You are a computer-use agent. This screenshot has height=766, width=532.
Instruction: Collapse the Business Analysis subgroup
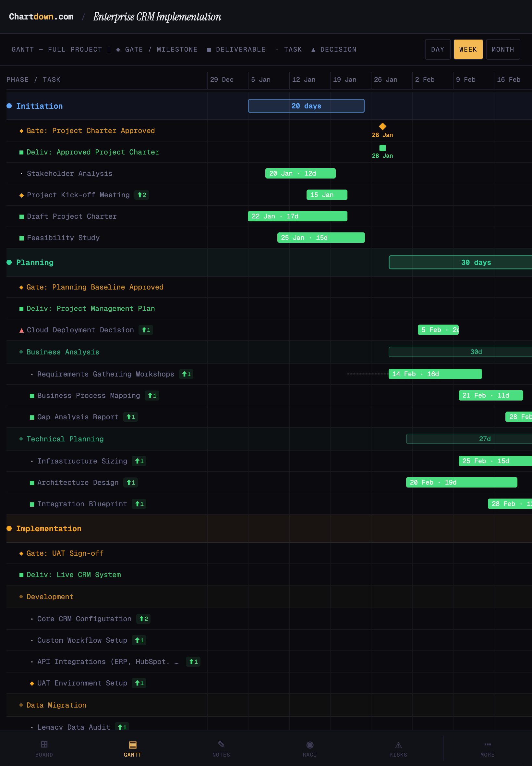pyautogui.click(x=21, y=352)
